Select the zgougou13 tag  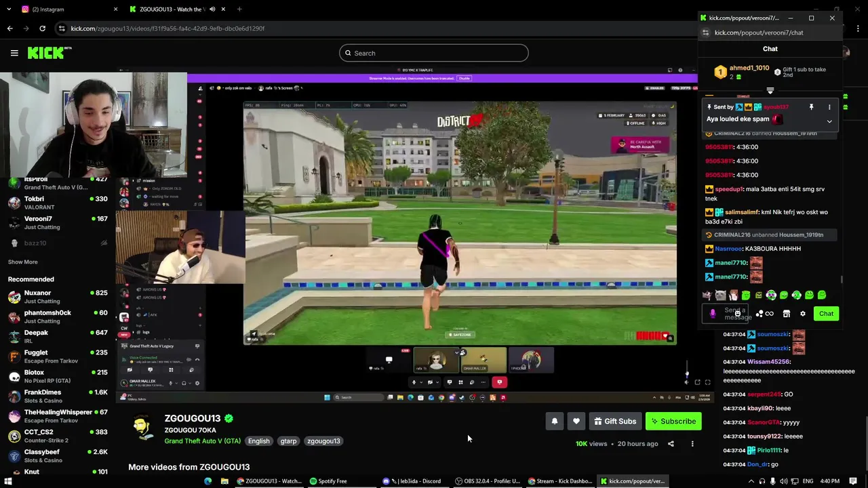(x=323, y=441)
